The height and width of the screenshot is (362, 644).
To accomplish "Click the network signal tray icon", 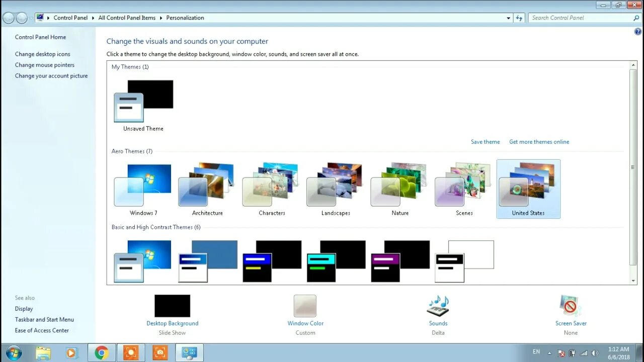I will (584, 353).
